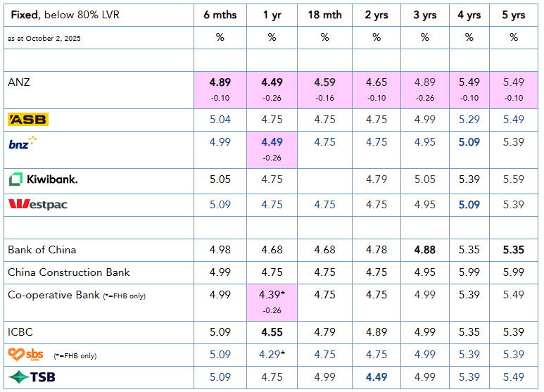Image resolution: width=544 pixels, height=392 pixels.
Task: Click the Kiwibank logo
Action: (x=43, y=179)
